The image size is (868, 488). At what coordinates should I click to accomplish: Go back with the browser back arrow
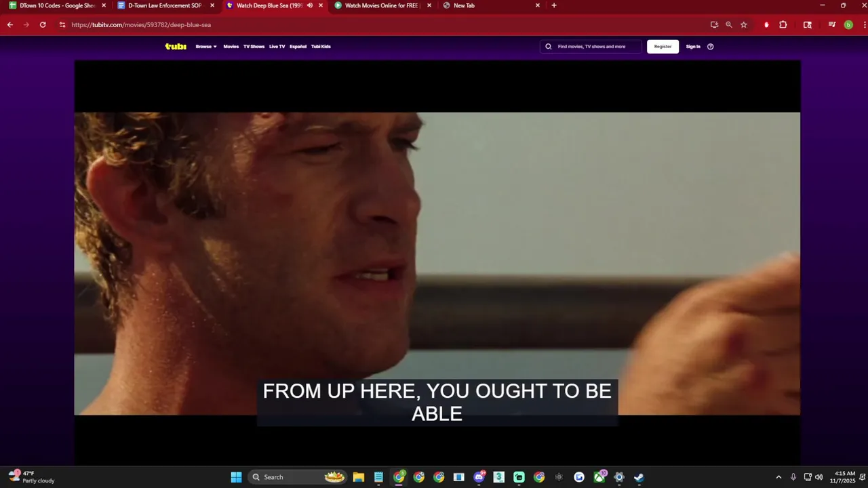point(10,24)
